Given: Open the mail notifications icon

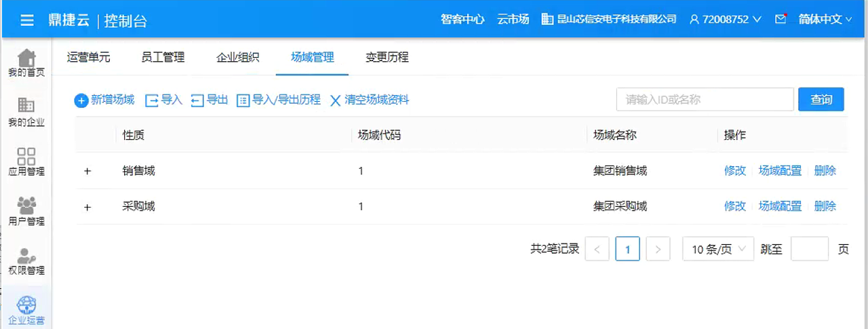Looking at the screenshot, I should 781,19.
